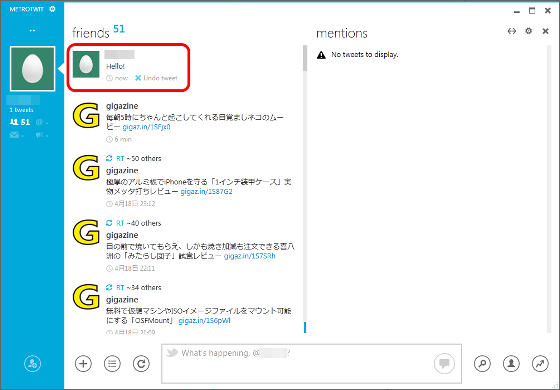
Task: Open MetroTwit settings gear in title bar
Action: [x=52, y=9]
